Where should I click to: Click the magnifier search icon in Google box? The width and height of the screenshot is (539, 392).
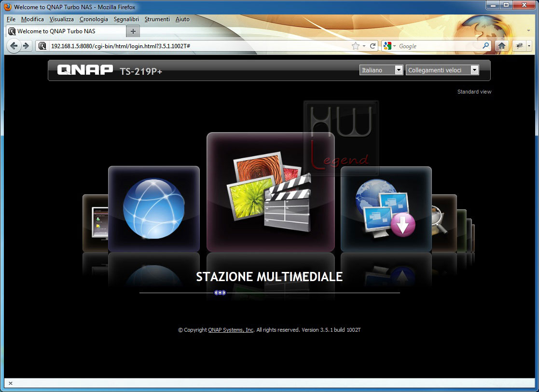pos(486,46)
